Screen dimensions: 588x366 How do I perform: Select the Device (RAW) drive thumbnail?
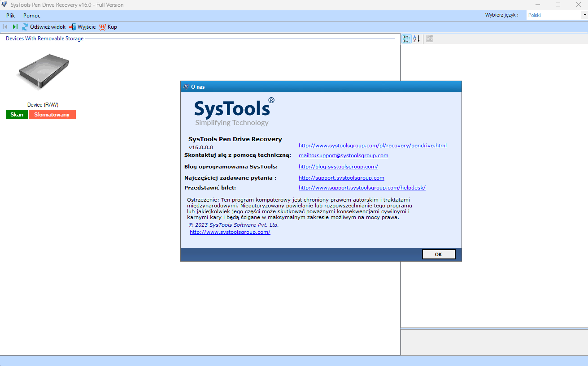click(43, 72)
